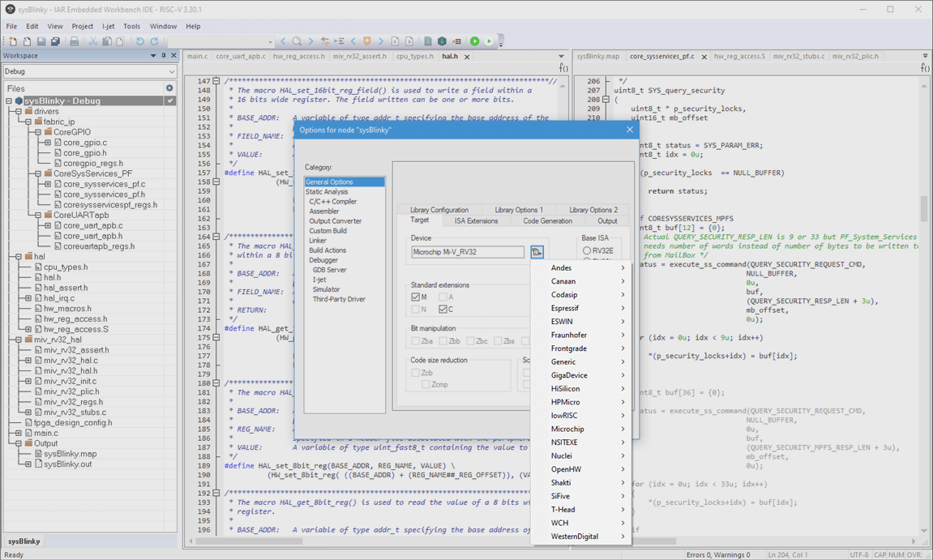The image size is (933, 560).
Task: Enable the Zbc bit manipulation checkbox
Action: point(470,341)
